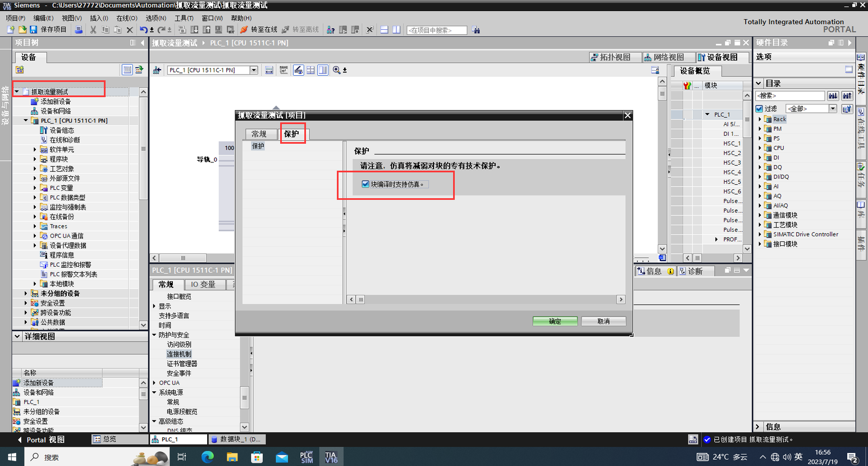868x466 pixels.
Task: Expand the Rack catalog folder
Action: point(760,119)
